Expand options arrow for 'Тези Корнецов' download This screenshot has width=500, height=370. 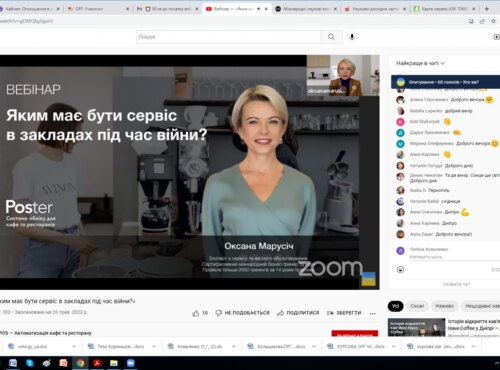tap(154, 347)
